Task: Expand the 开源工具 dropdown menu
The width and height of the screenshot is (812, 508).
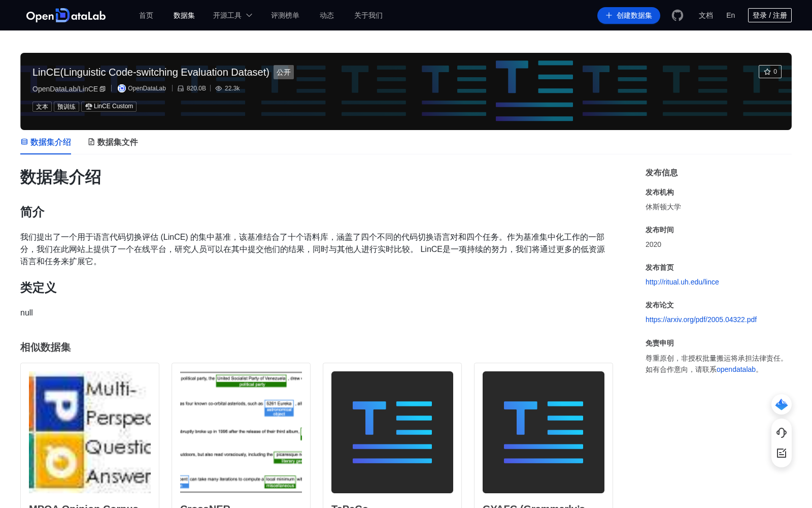Action: [232, 15]
